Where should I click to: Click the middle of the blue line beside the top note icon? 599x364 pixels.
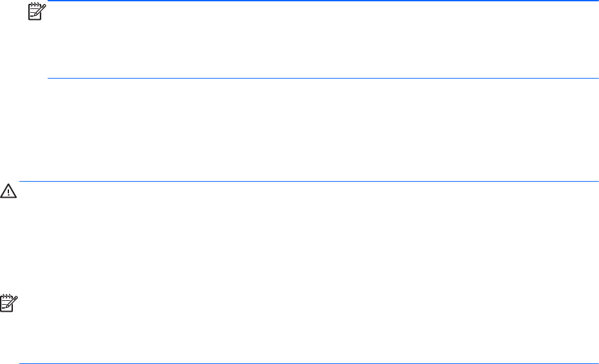pyautogui.click(x=323, y=1)
